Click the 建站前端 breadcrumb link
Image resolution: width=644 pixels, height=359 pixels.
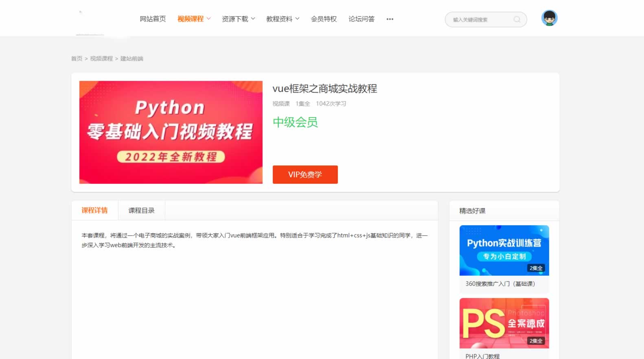coord(131,59)
